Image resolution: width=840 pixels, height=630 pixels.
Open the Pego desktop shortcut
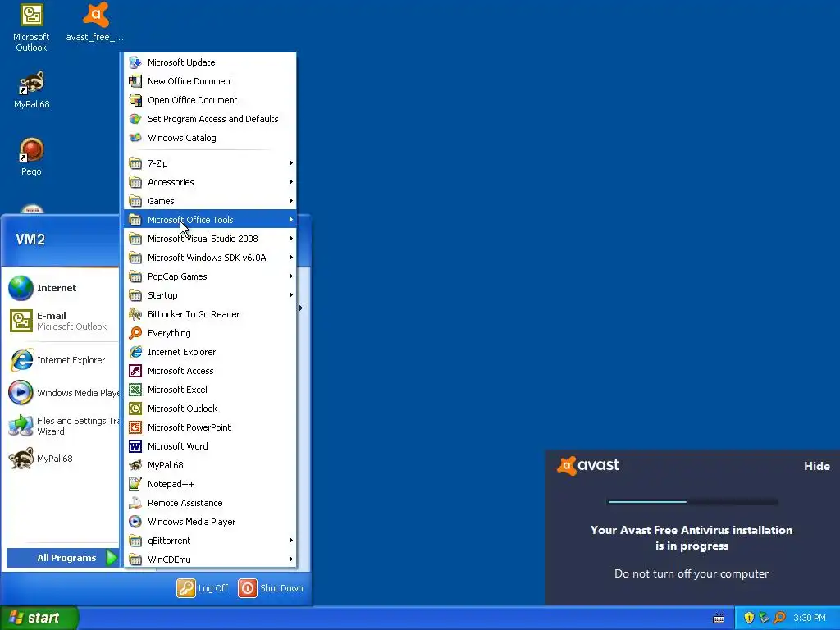pos(31,157)
